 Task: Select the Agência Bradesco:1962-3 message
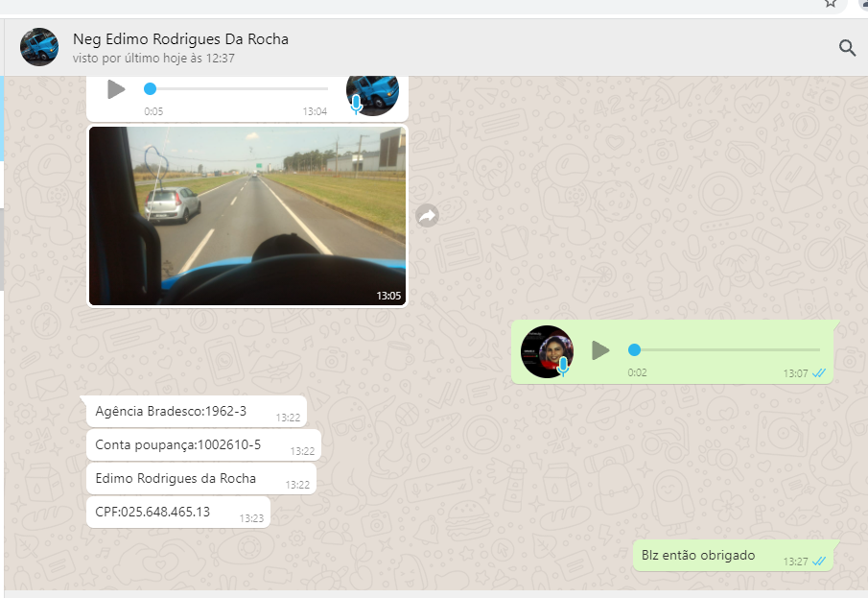coord(171,411)
